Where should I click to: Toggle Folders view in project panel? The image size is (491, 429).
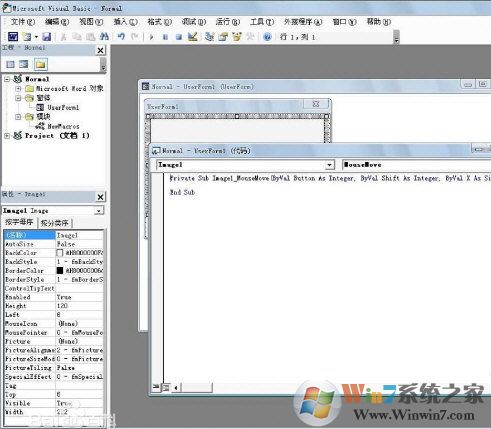coord(40,64)
